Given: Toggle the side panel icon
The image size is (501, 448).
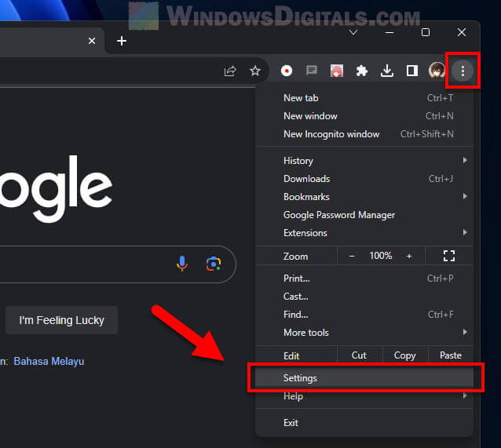Looking at the screenshot, I should click(411, 71).
